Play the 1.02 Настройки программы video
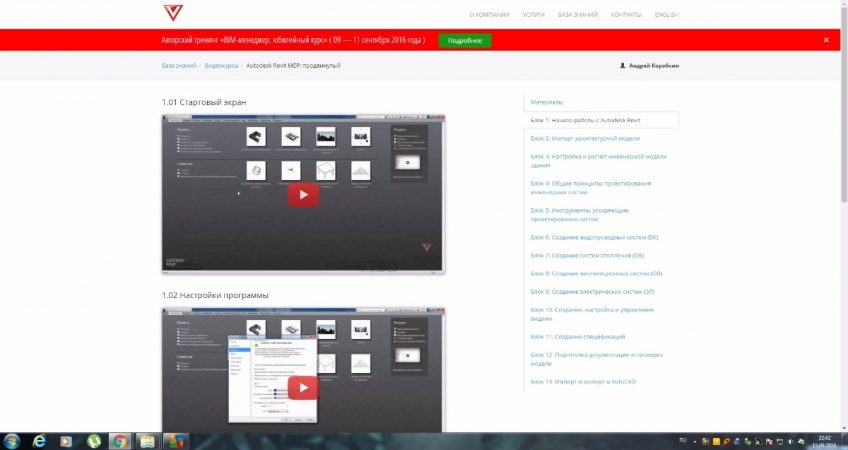This screenshot has width=848, height=450. click(x=303, y=387)
